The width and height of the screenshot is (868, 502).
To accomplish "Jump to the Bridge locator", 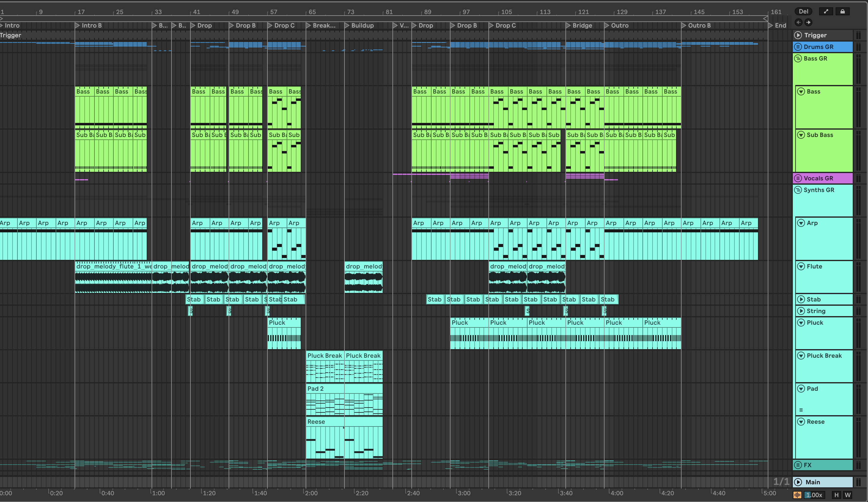I will (x=579, y=25).
